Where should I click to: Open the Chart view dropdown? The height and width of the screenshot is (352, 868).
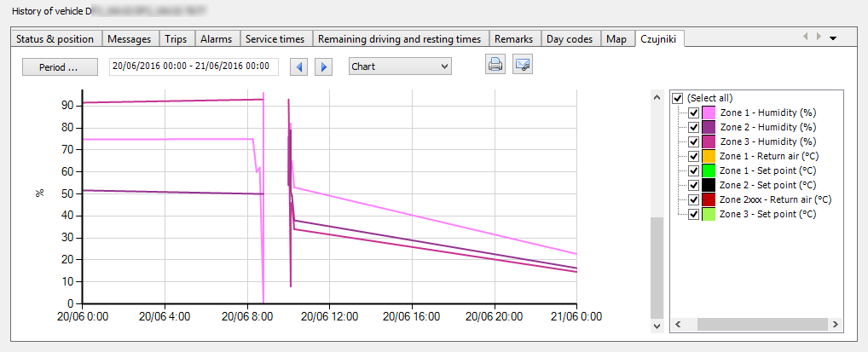[400, 66]
